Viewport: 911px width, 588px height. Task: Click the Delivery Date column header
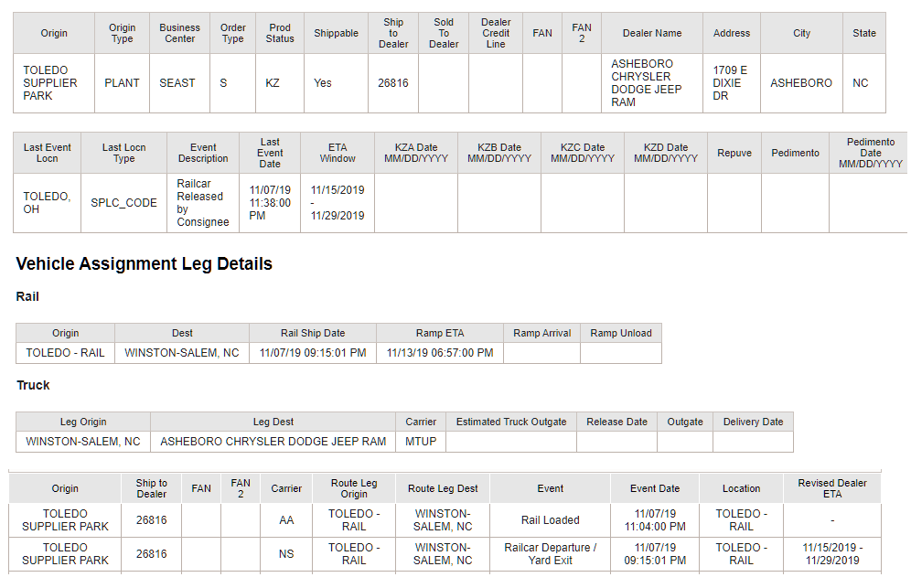[753, 422]
